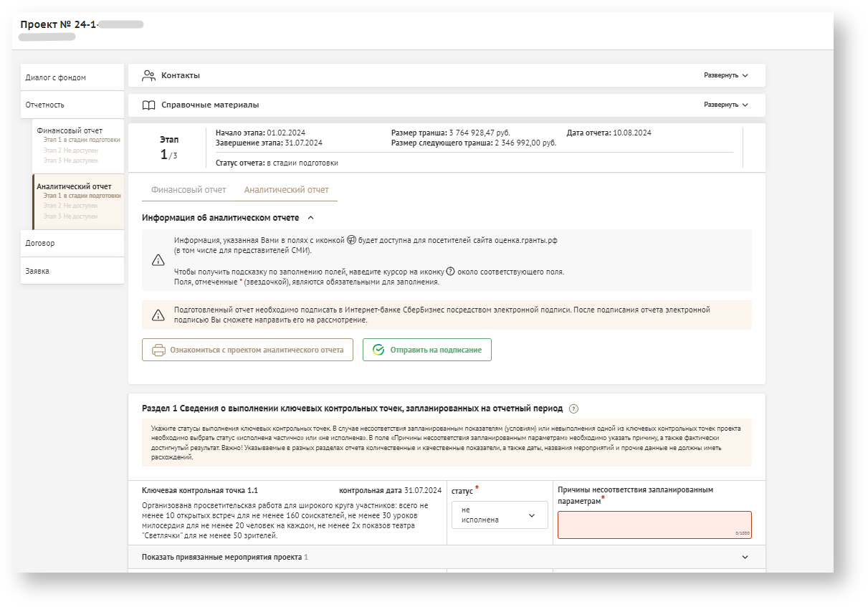Open the Договор sidebar item
The height and width of the screenshot is (607, 868).
click(40, 243)
